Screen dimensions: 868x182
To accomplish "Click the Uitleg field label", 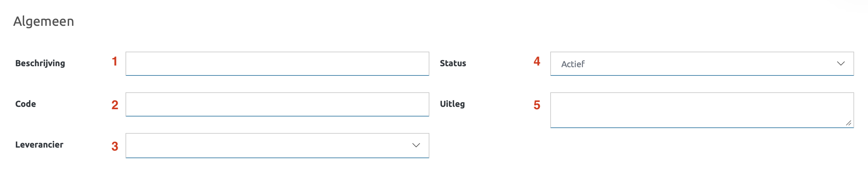I will [x=452, y=104].
